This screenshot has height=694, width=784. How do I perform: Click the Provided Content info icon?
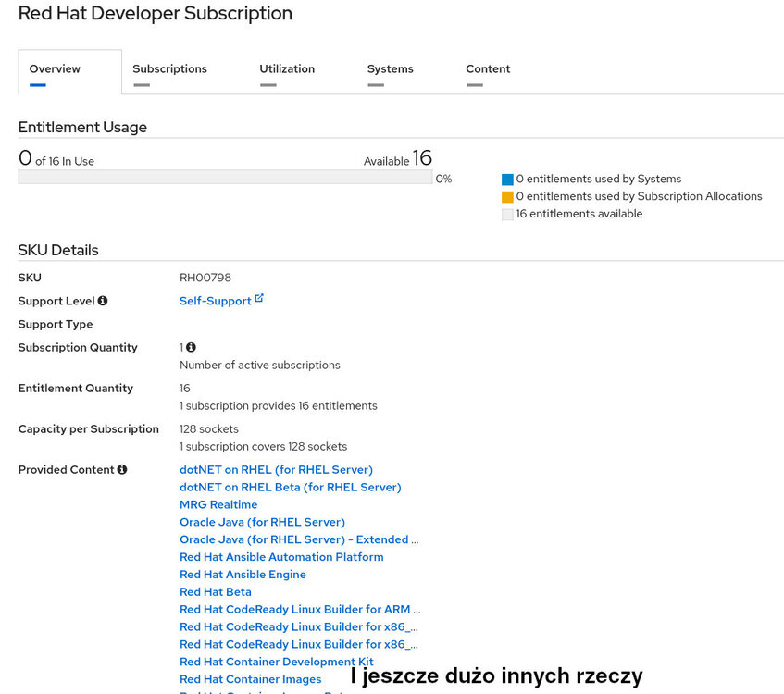tap(122, 469)
